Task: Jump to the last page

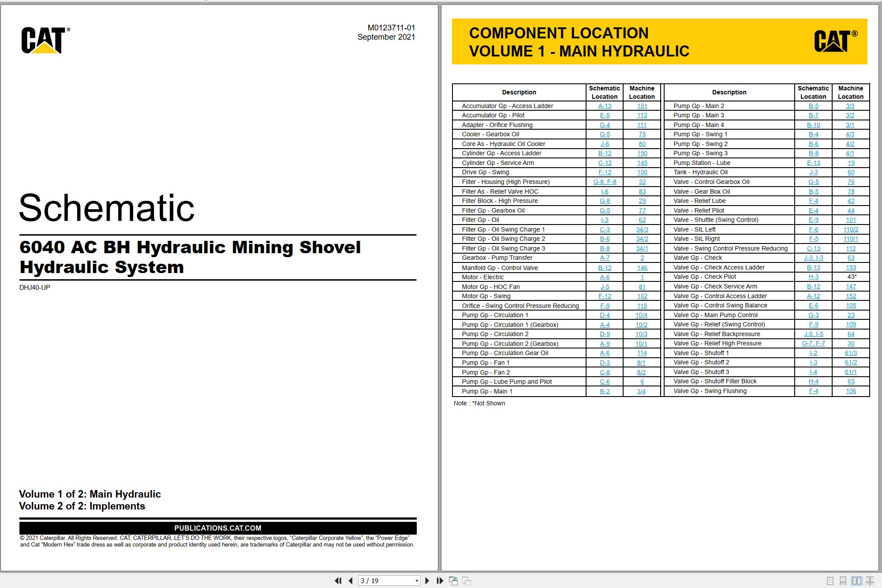Action: [440, 581]
